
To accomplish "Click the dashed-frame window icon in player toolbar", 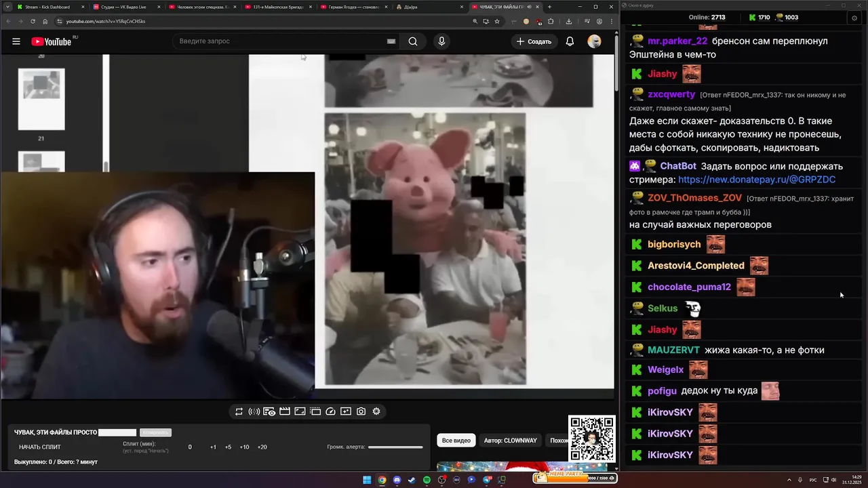I will point(315,411).
